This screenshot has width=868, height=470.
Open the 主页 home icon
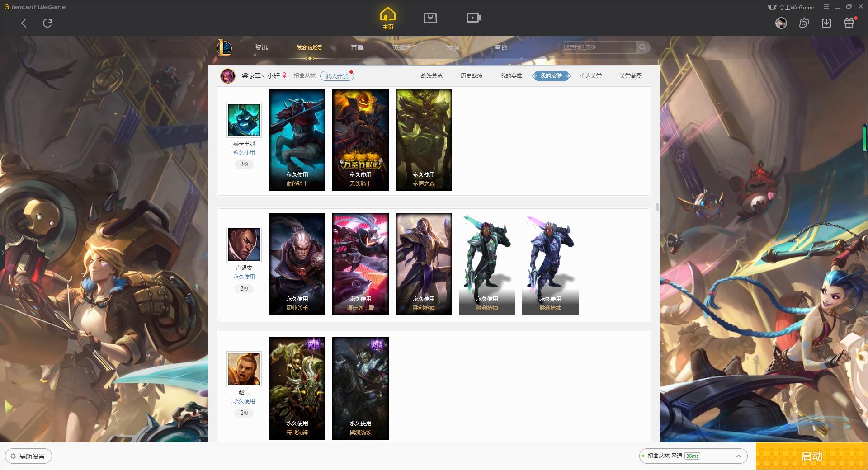click(x=388, y=19)
